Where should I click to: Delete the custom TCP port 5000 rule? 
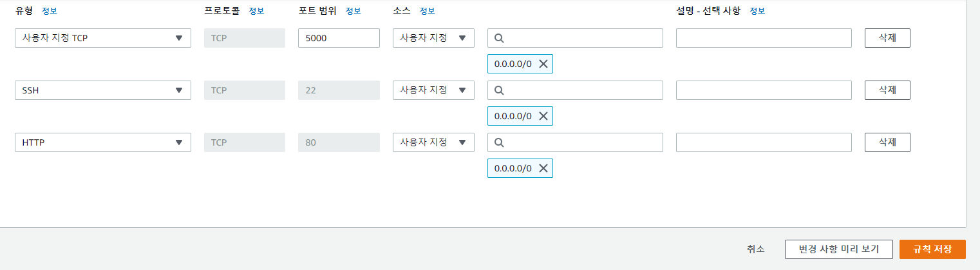[887, 38]
